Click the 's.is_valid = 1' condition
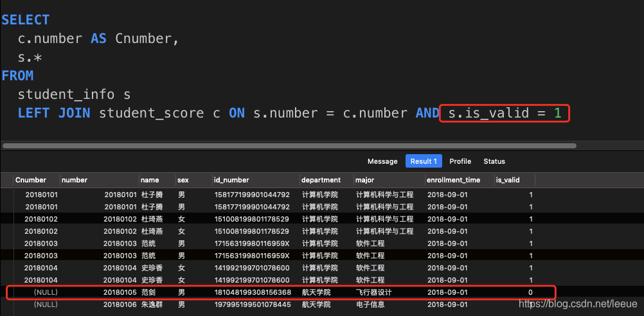The image size is (644, 316). click(505, 113)
